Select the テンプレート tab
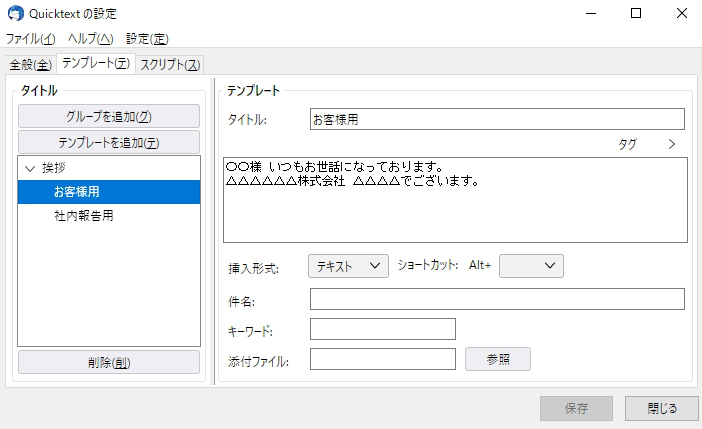 tap(95, 64)
